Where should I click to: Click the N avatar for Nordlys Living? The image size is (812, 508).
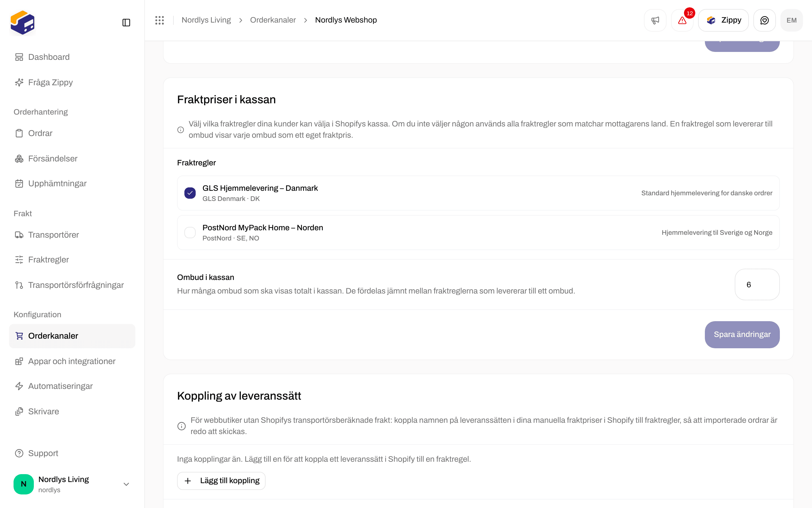coord(23,484)
